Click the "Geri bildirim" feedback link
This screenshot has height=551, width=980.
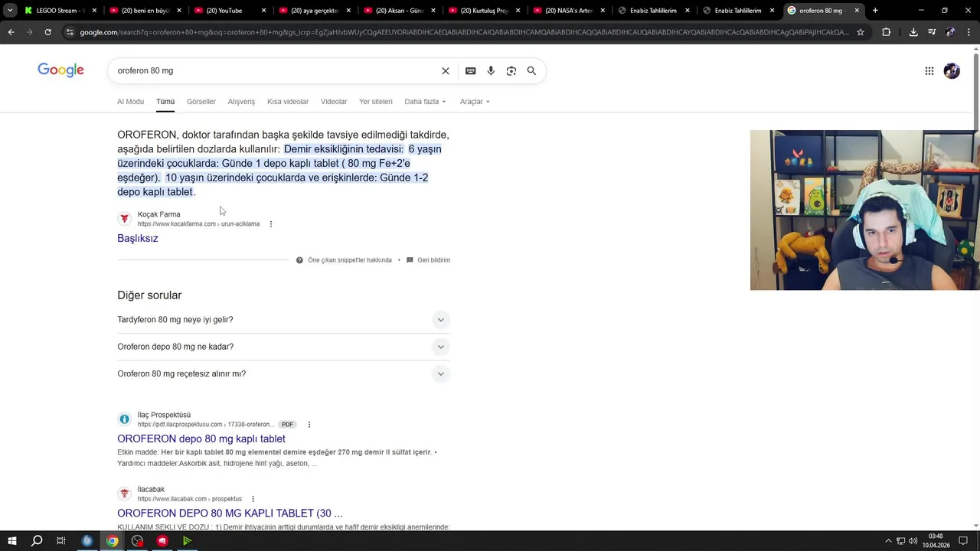[x=433, y=260]
